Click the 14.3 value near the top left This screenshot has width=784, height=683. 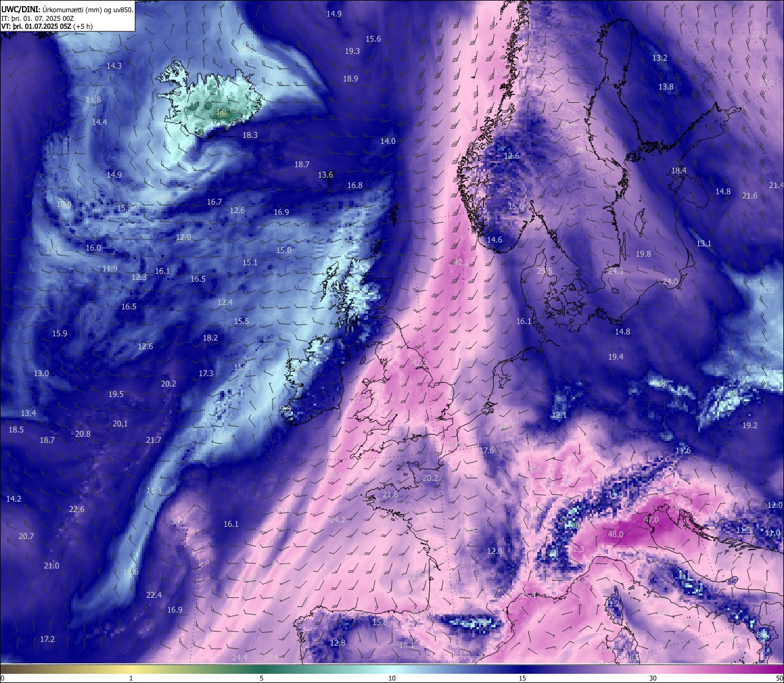[x=114, y=66]
